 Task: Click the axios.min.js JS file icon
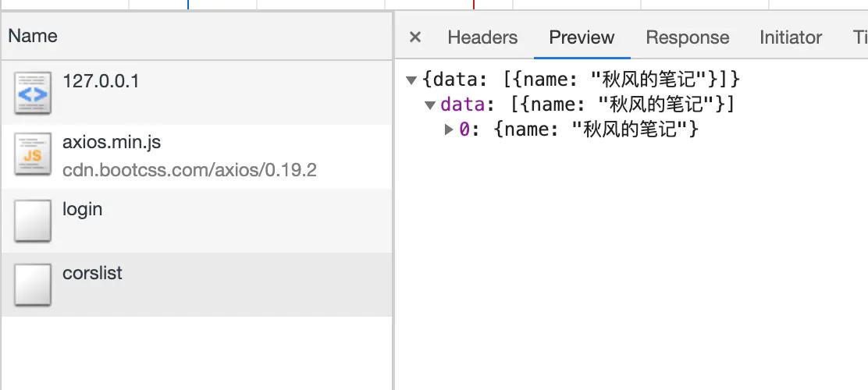click(x=33, y=154)
